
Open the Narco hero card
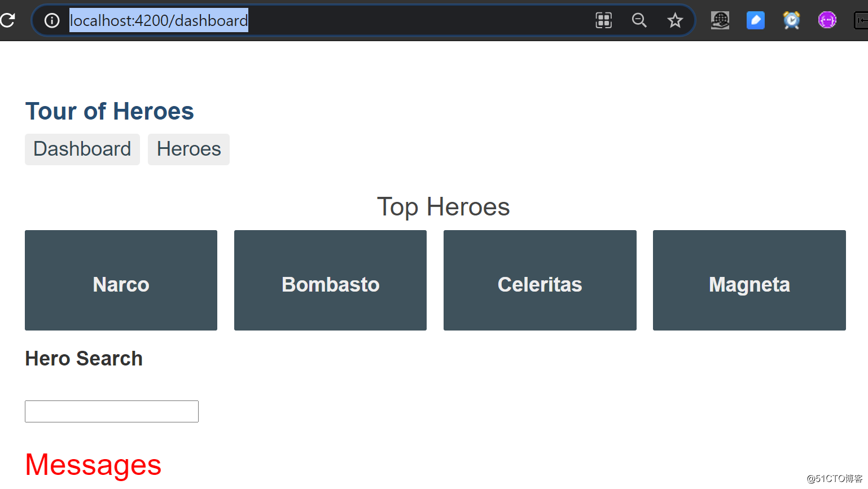click(121, 280)
